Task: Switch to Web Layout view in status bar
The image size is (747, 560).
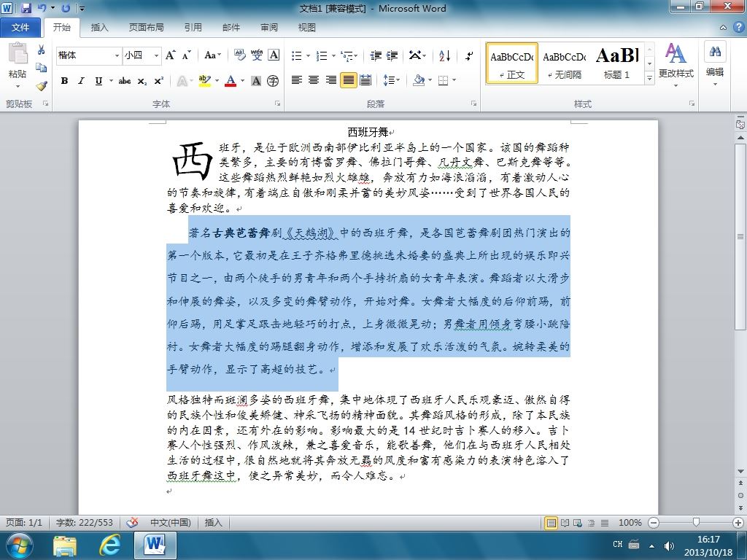Action: coord(578,523)
